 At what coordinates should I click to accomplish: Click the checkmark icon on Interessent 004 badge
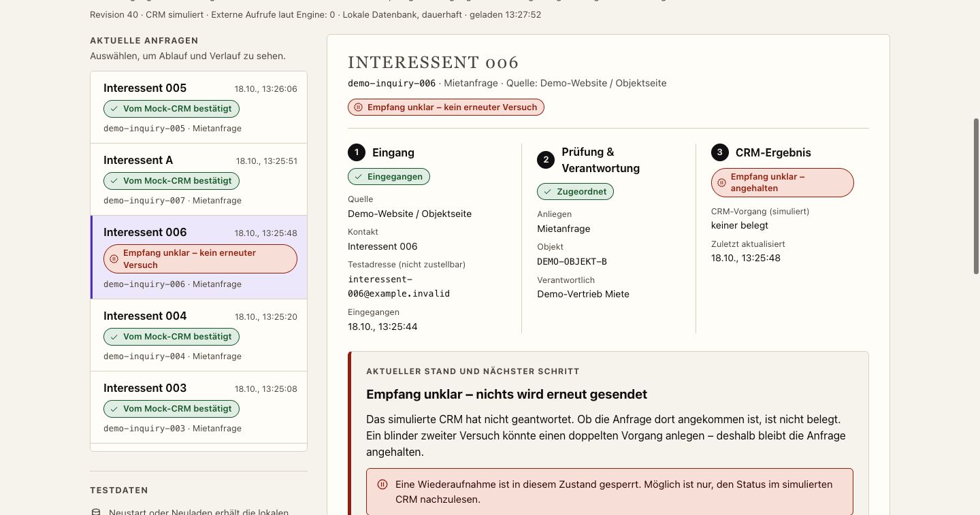coord(114,337)
